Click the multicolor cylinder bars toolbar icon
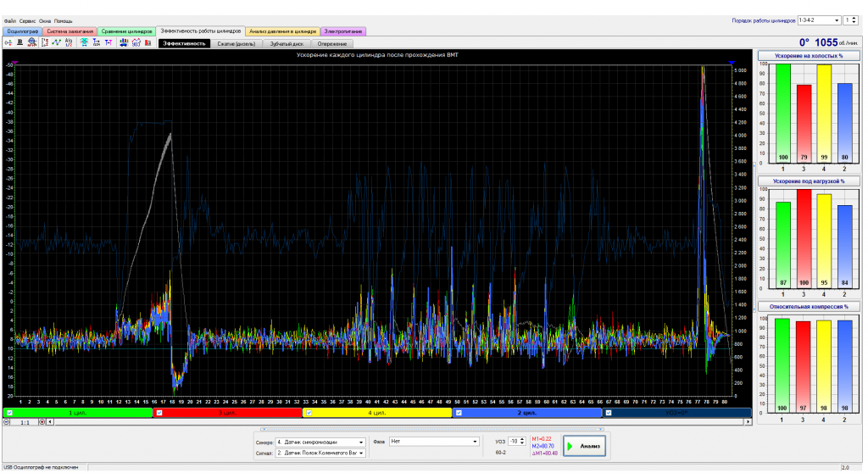Viewport: 868px width, 473px height. pos(124,42)
